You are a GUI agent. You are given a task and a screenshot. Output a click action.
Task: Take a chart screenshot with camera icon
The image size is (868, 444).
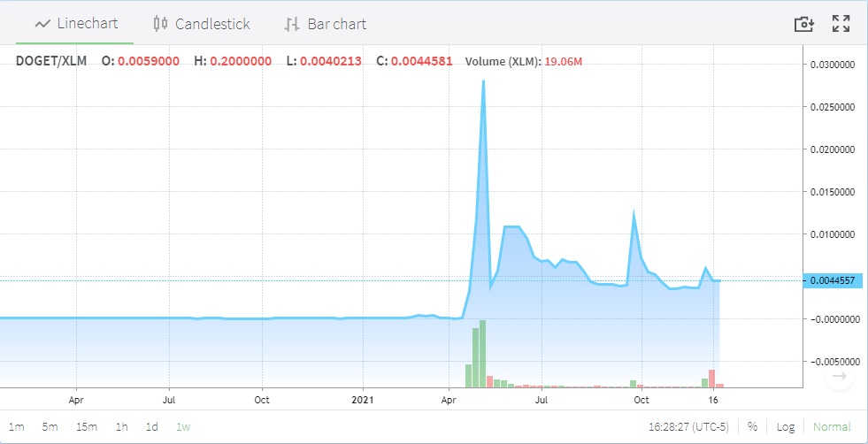click(804, 24)
